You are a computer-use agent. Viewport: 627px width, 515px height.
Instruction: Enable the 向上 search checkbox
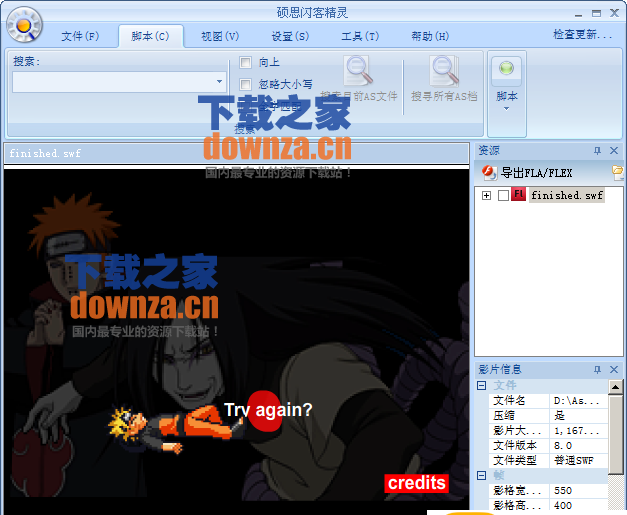[x=246, y=63]
